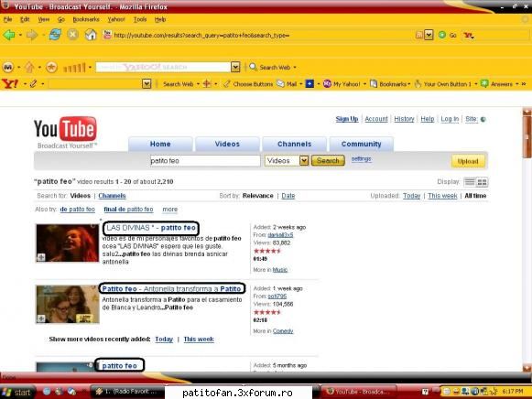Click the Bookmarks icon in the Yahoo toolbar
532x399 pixels.
[x=374, y=83]
